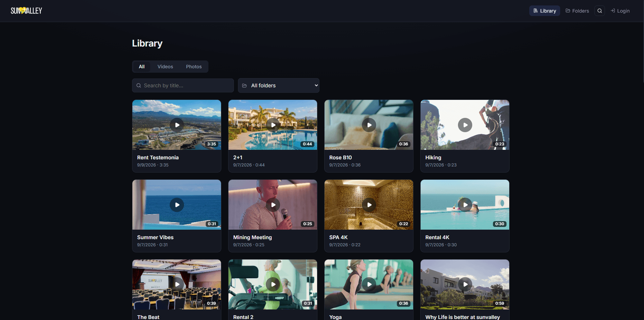Play the Mining Meeting video
This screenshot has height=320, width=644.
(x=273, y=205)
